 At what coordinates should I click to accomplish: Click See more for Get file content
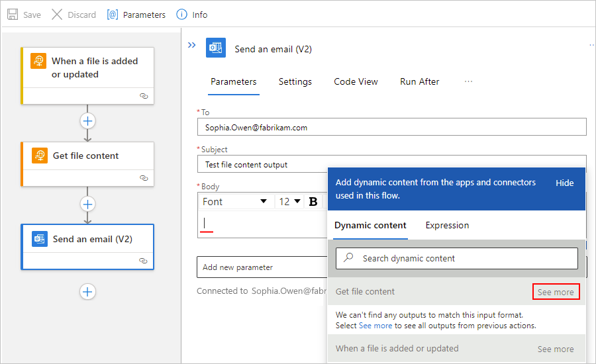tap(556, 292)
